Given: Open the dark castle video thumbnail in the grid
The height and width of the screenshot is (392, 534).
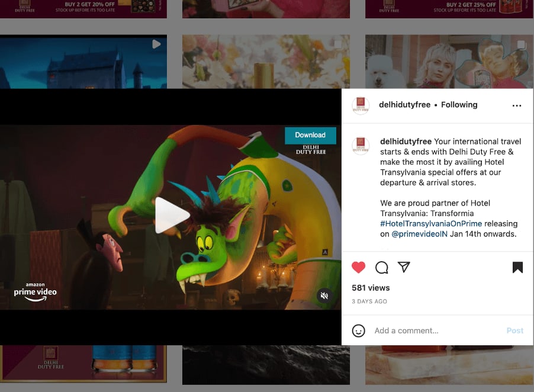Looking at the screenshot, I should click(x=83, y=62).
